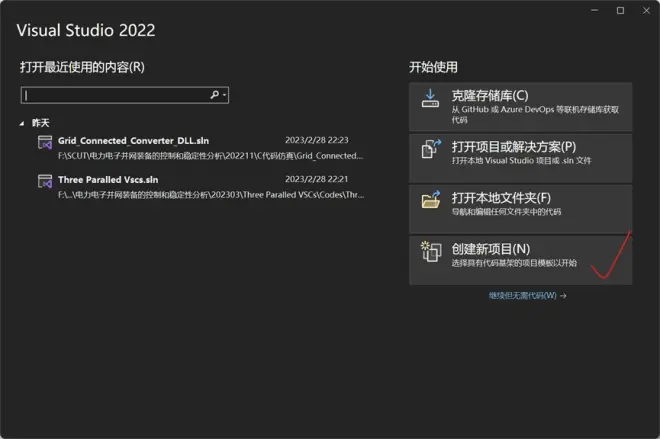Click the create new project icon

point(431,251)
